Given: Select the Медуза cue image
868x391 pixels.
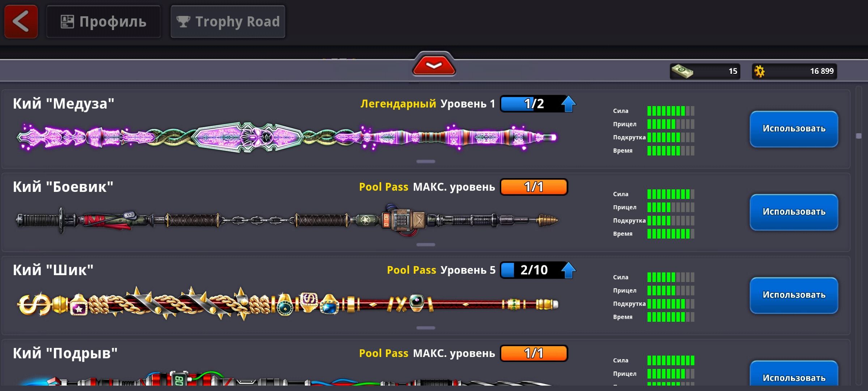Looking at the screenshot, I should point(287,138).
